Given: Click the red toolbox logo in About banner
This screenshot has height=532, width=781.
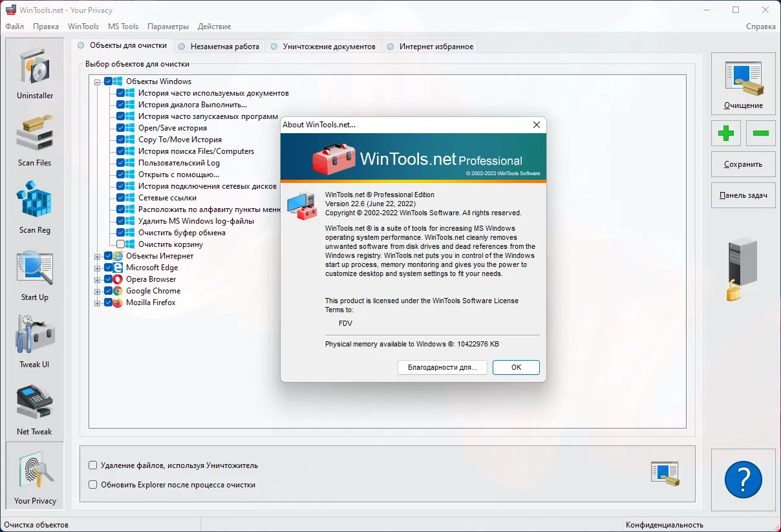Looking at the screenshot, I should [334, 159].
